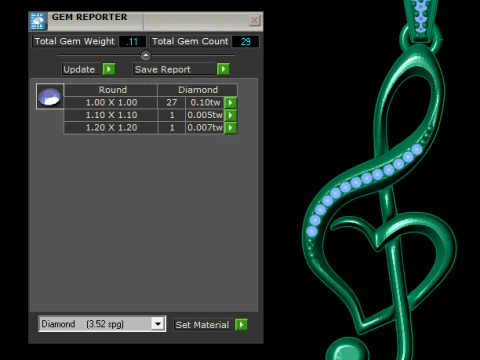The height and width of the screenshot is (360, 480).
Task: Click the Diamond column header
Action: (x=198, y=90)
